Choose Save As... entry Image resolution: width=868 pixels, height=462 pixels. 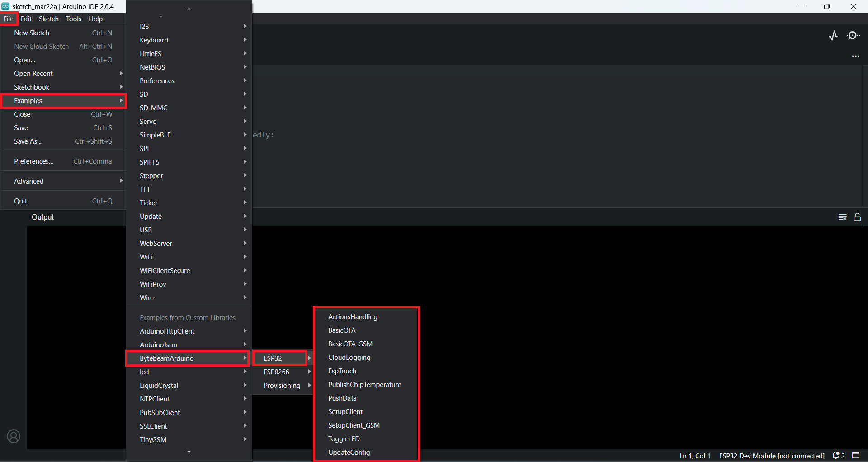[x=63, y=141]
